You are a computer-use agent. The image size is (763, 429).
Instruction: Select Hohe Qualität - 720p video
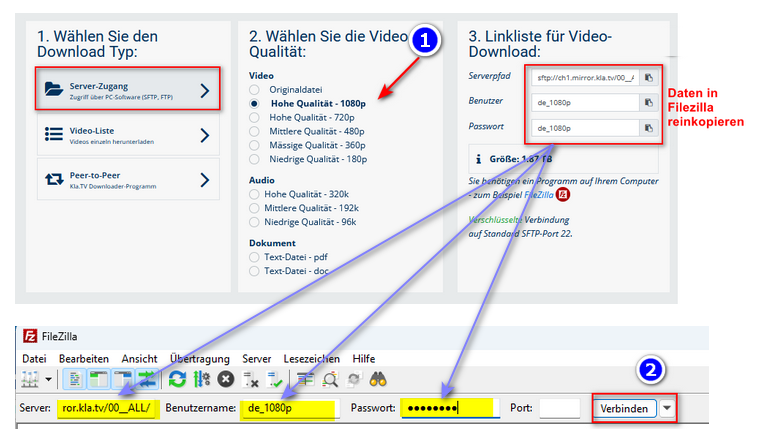(254, 117)
